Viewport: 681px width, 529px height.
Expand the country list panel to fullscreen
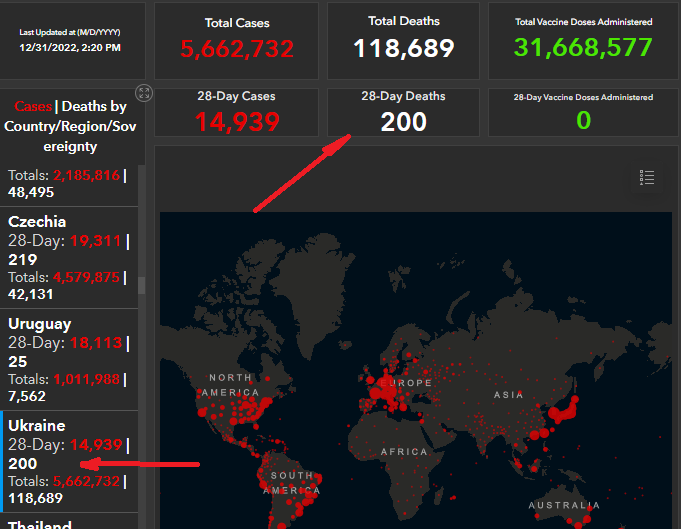pyautogui.click(x=144, y=93)
